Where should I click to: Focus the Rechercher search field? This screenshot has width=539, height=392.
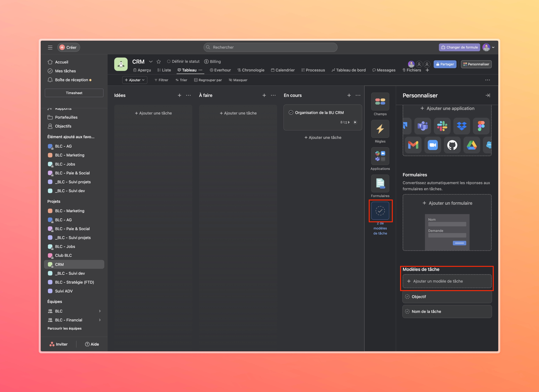[x=270, y=48]
